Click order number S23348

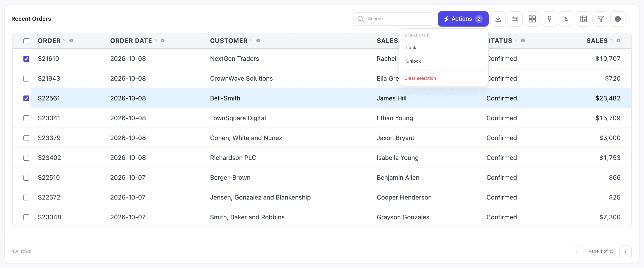pyautogui.click(x=50, y=217)
